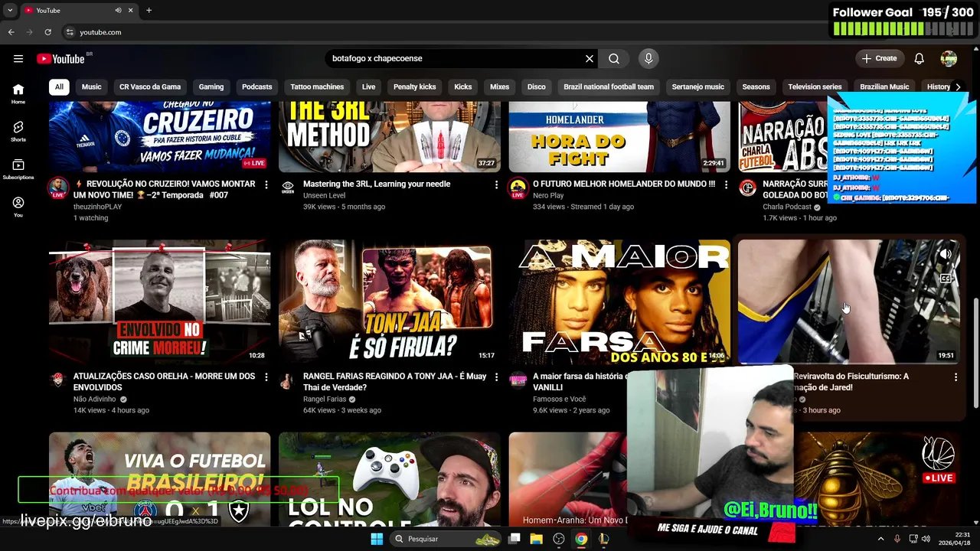980x551 pixels.
Task: Select the Music filter chip
Action: click(91, 86)
